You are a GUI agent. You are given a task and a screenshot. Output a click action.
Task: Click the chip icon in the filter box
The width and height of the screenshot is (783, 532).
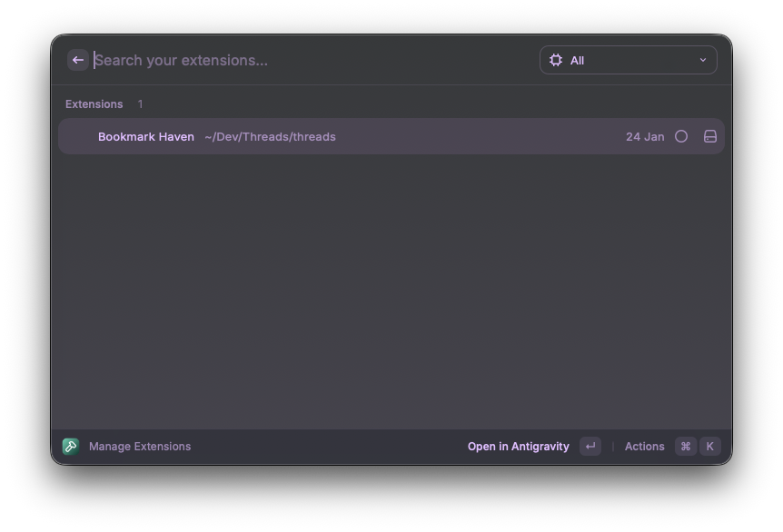[556, 60]
